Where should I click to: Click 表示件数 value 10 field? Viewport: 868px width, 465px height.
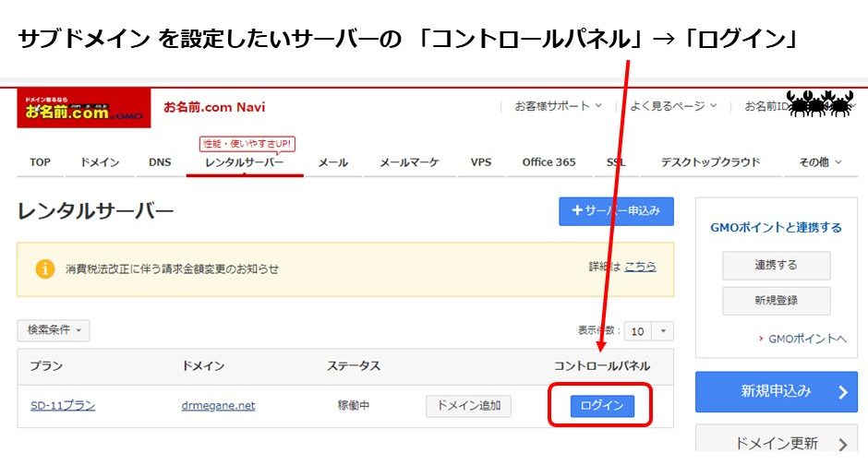(x=638, y=331)
